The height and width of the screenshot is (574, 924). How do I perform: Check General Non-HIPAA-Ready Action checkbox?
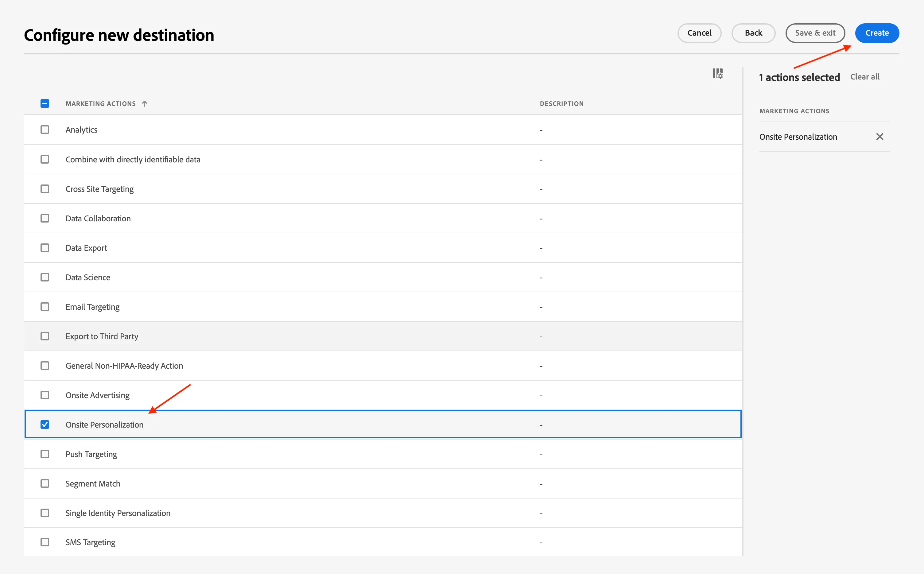click(45, 366)
